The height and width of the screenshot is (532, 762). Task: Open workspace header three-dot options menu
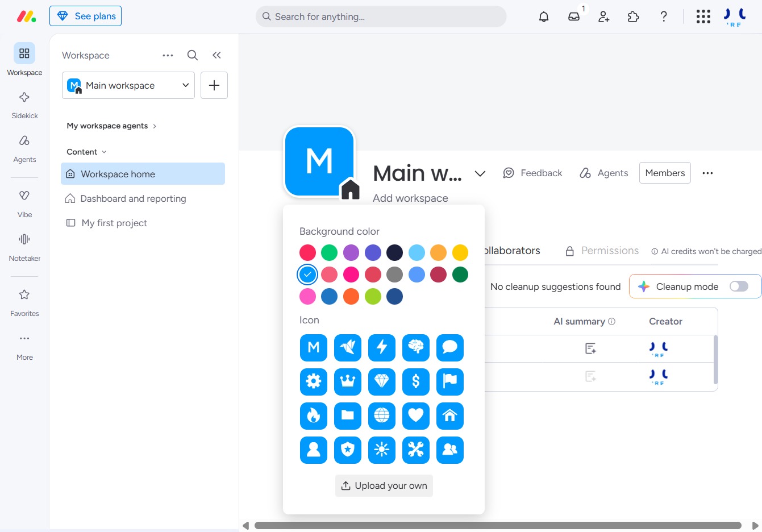point(707,173)
